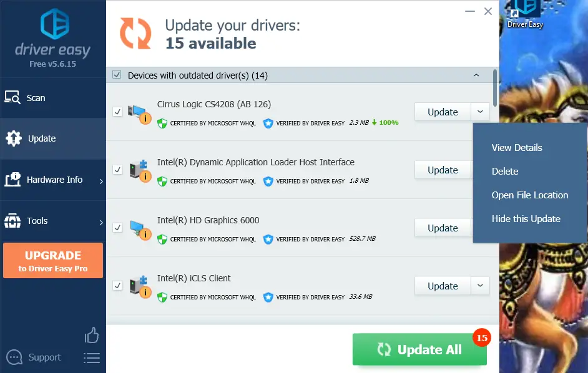
Task: Choose Hide this Update menu entry
Action: (526, 219)
